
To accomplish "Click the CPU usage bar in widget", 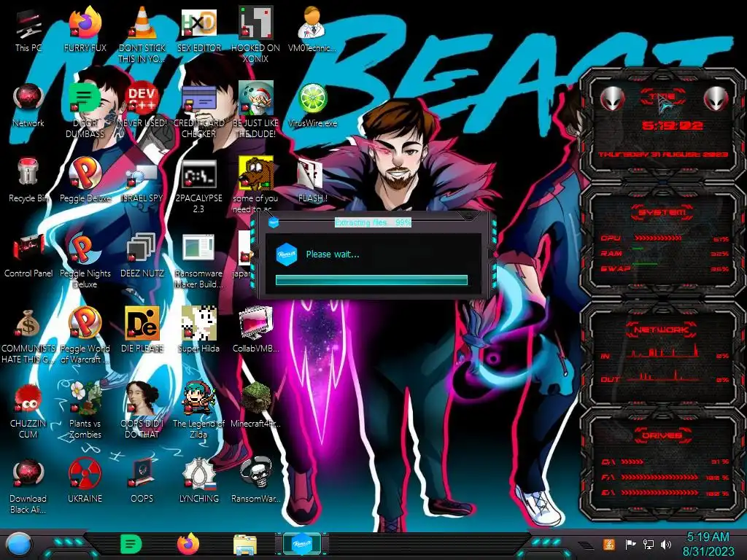I will pyautogui.click(x=658, y=238).
